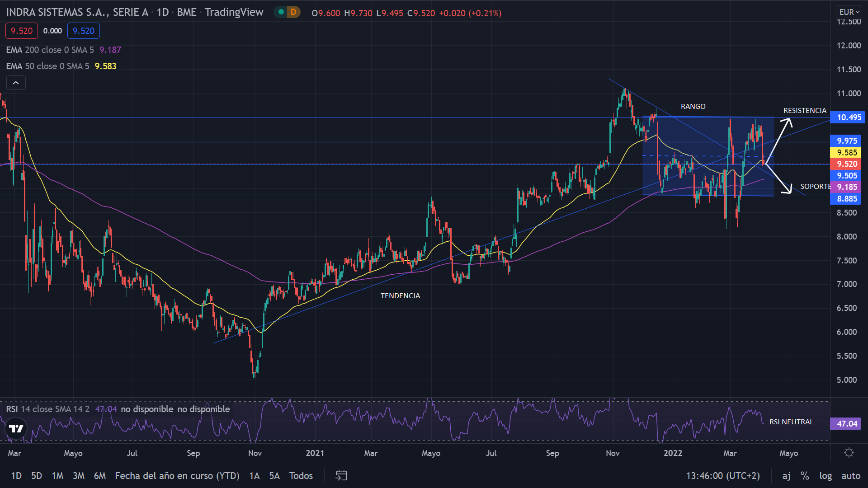Click the delayed data D badge
This screenshot has height=488, width=868.
click(x=293, y=12)
